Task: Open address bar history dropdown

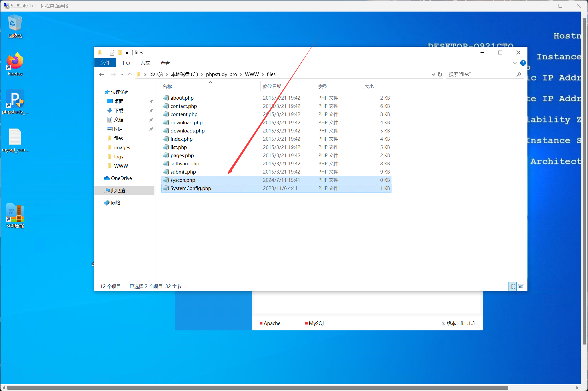Action: [x=433, y=74]
